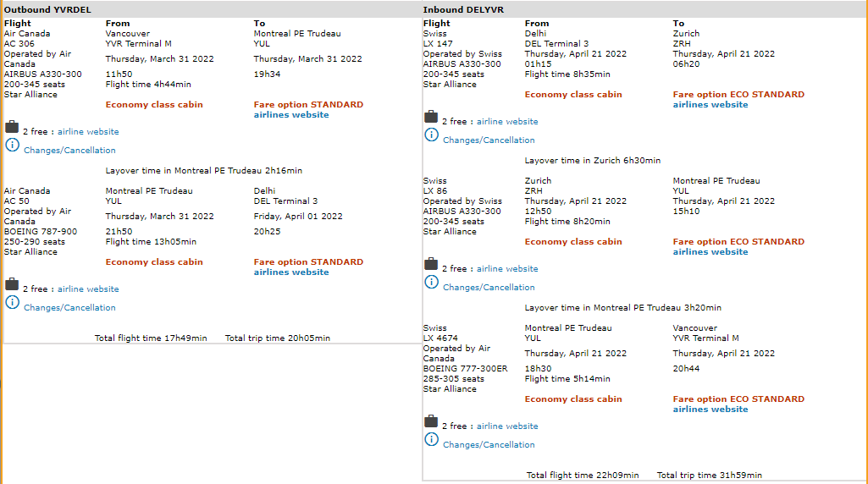
Task: Click the info icon under Swiss LX 4674
Action: pos(431,440)
